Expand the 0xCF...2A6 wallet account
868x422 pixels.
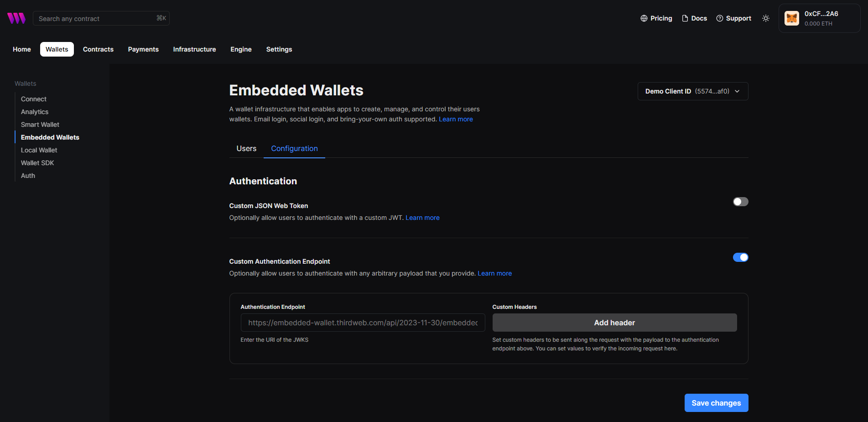click(x=819, y=18)
